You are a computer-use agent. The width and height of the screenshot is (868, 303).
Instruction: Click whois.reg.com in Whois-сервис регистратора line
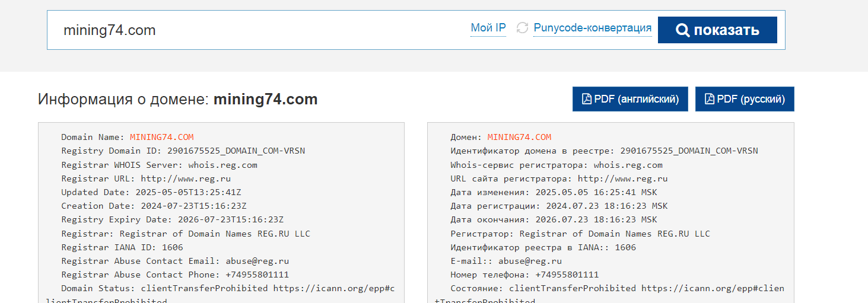click(628, 165)
